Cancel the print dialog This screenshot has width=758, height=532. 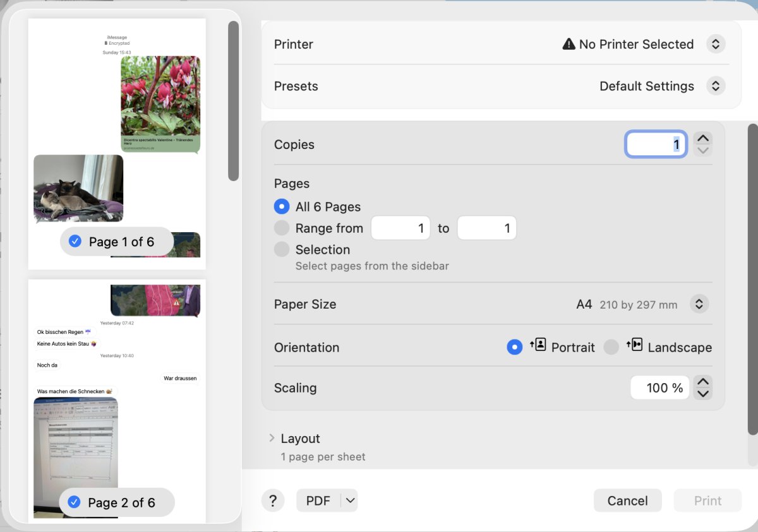[x=628, y=500]
